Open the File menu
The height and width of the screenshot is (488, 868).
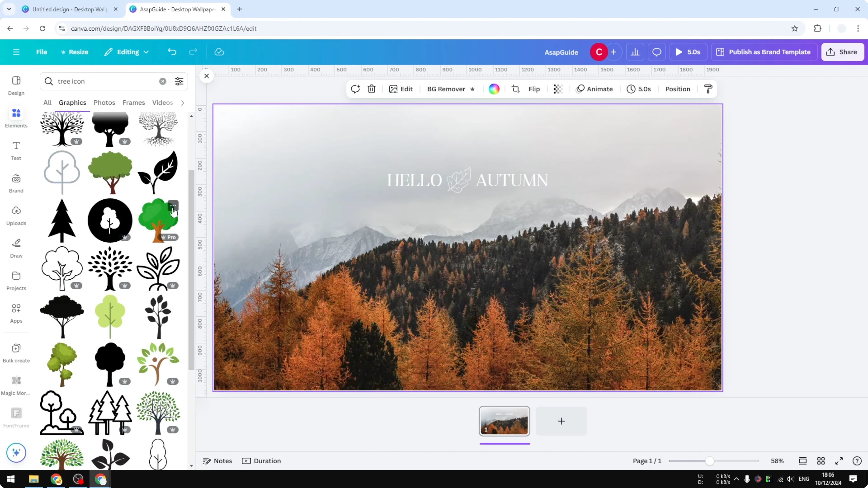(42, 52)
